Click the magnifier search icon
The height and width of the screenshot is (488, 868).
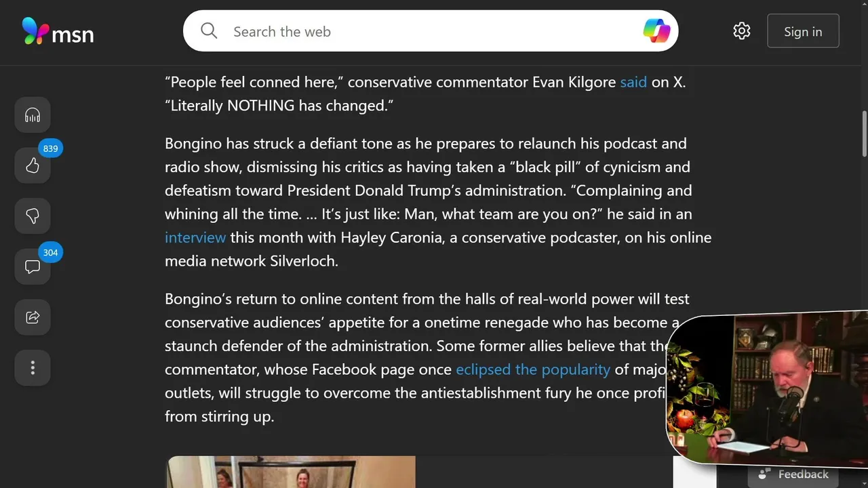click(209, 31)
